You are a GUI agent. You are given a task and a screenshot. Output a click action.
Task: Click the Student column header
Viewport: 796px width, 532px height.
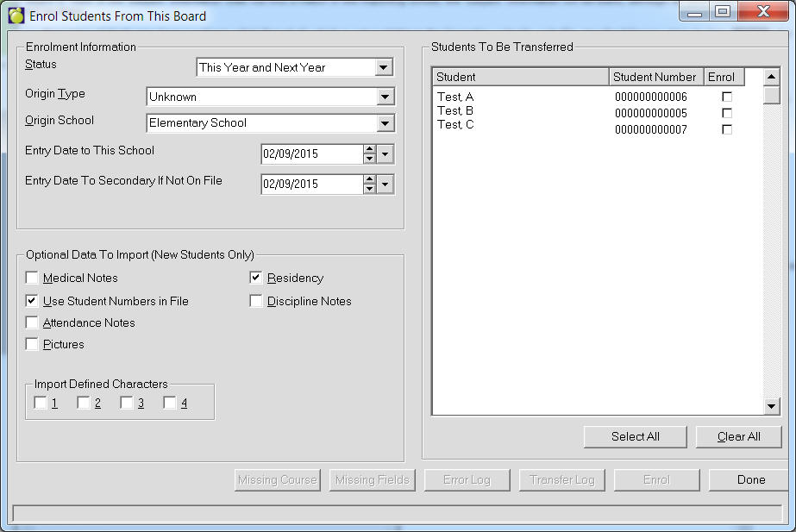[x=520, y=77]
